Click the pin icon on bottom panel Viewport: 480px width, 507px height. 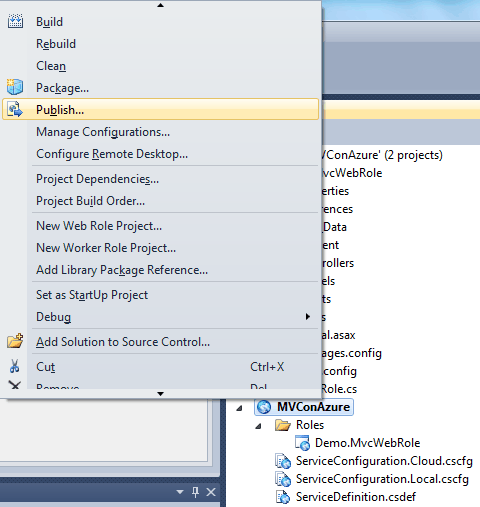[196, 492]
